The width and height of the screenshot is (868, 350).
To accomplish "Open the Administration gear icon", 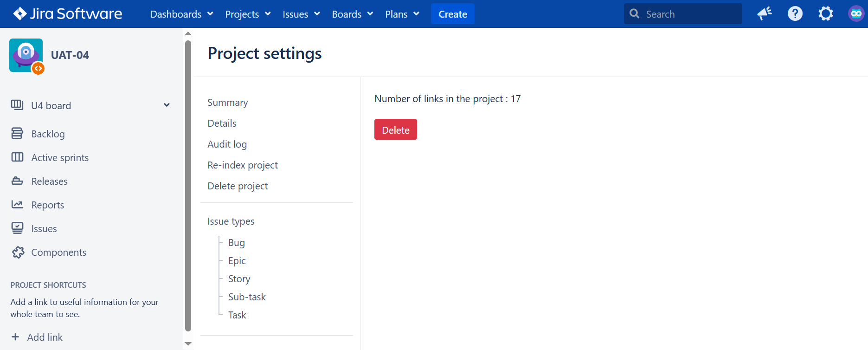I will 826,14.
